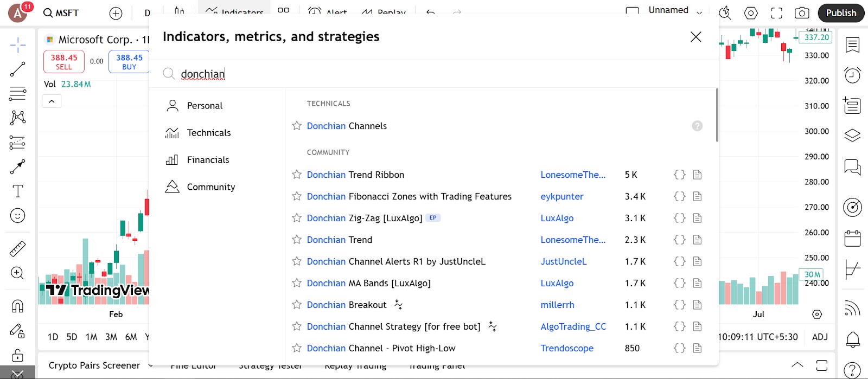
Task: Select the ruler measure tool
Action: click(18, 249)
